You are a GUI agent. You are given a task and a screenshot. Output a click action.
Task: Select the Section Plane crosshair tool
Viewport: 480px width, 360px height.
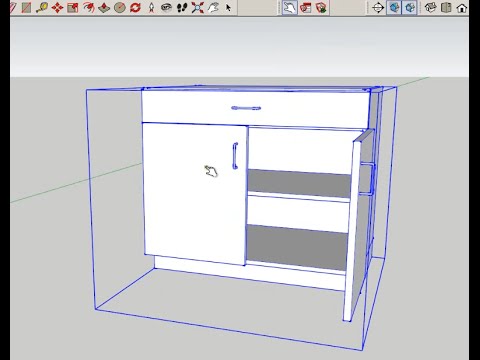tap(378, 7)
